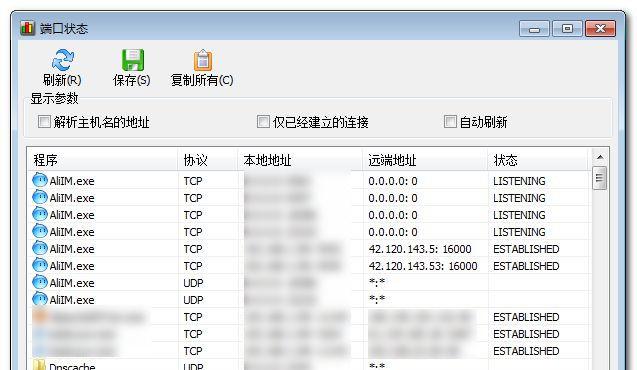
Task: Sort by the 状态 column header
Action: (x=537, y=160)
